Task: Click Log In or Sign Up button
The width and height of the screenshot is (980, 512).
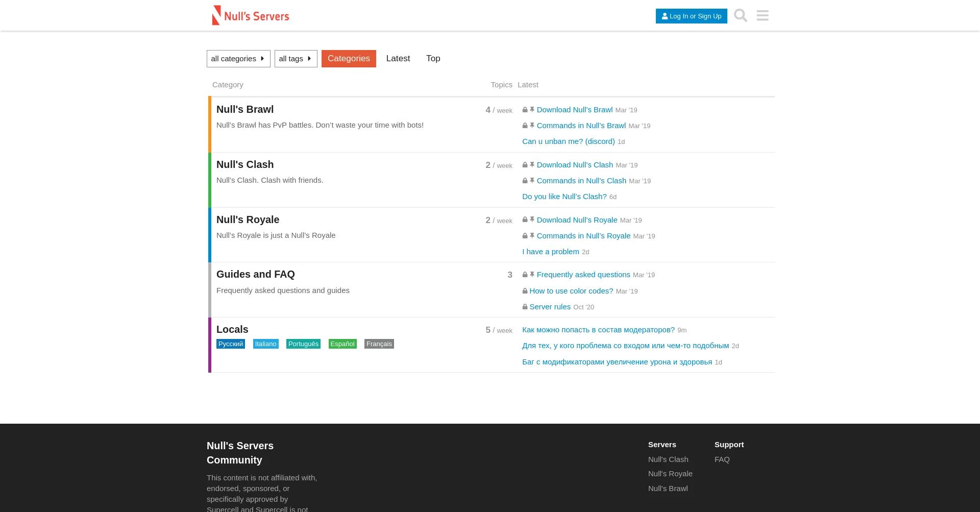Action: pos(691,16)
